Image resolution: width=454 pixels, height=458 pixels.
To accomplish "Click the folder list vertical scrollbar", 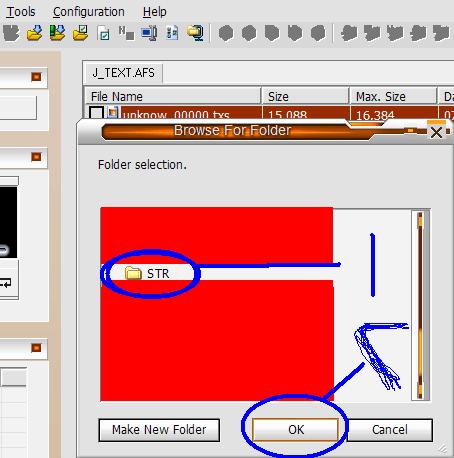I will (x=420, y=305).
